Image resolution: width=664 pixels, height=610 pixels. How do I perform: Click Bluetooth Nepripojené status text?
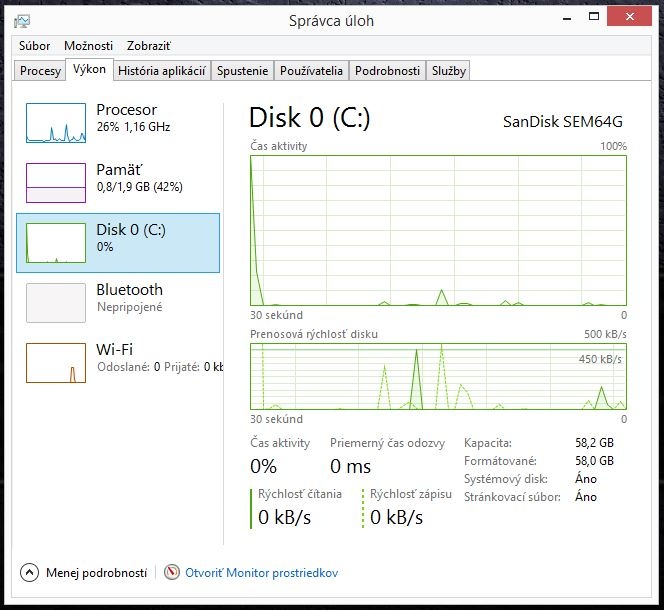(130, 307)
